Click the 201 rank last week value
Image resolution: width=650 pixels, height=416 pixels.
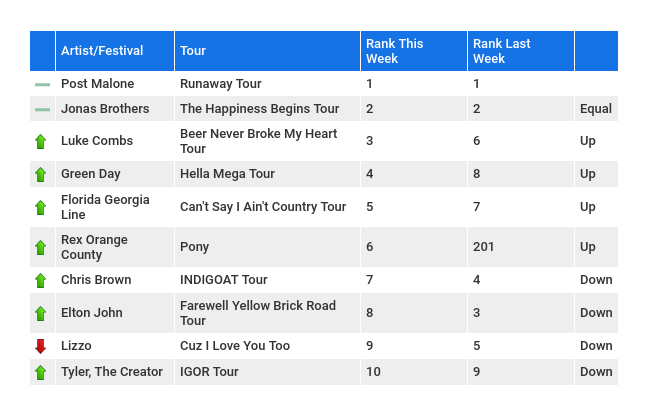(x=483, y=247)
